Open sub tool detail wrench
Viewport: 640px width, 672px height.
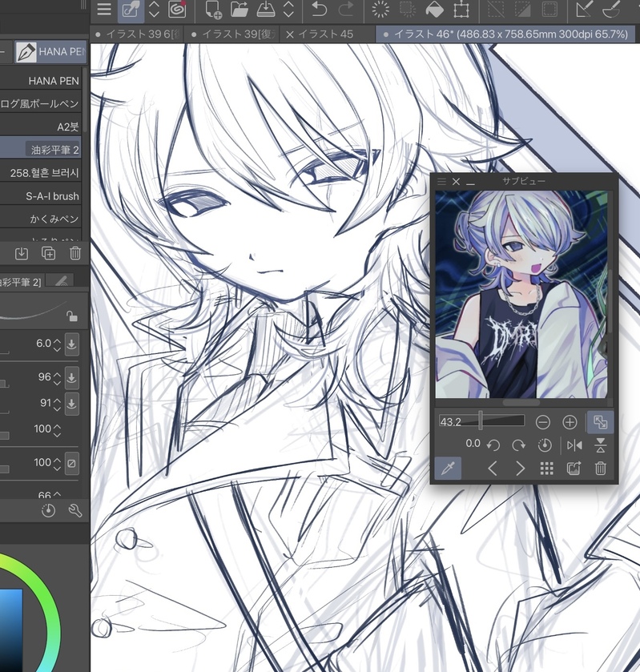(75, 510)
